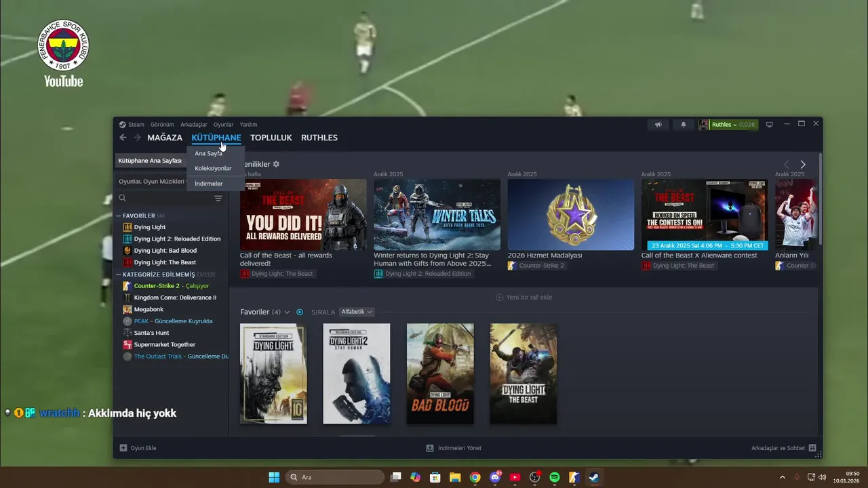This screenshot has height=488, width=868.
Task: Show next news items with right chevron
Action: [803, 165]
